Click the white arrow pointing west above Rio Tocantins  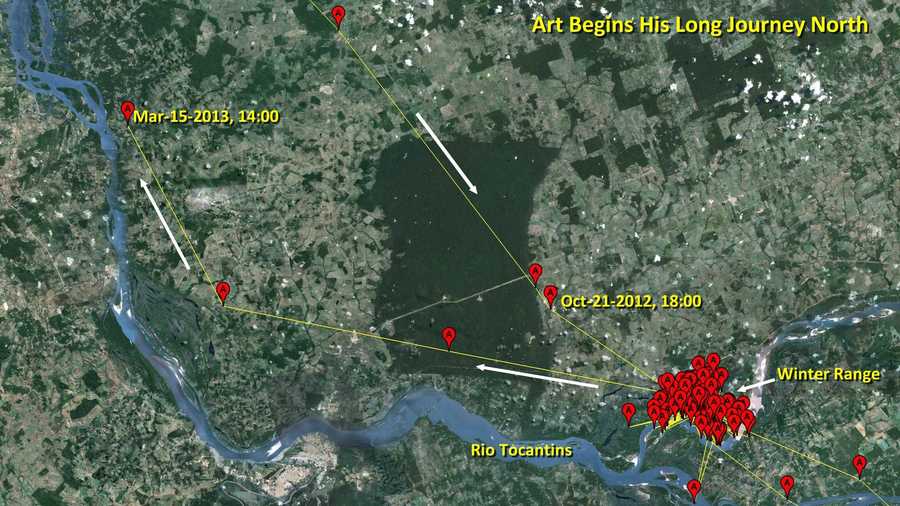click(537, 376)
